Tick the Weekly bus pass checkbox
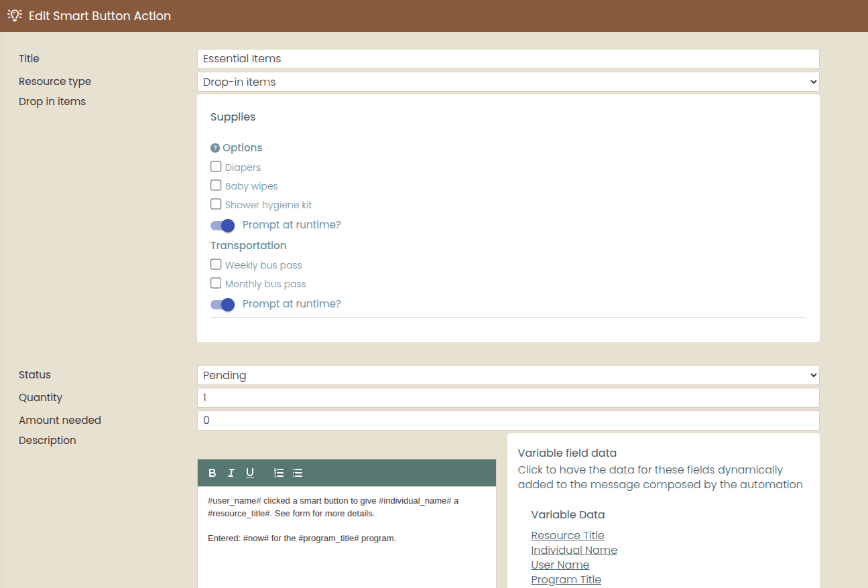The width and height of the screenshot is (868, 588). [x=216, y=265]
